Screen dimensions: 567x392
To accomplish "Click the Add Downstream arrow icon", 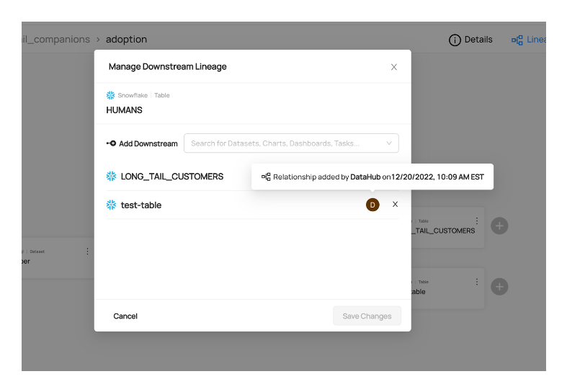I will point(111,143).
